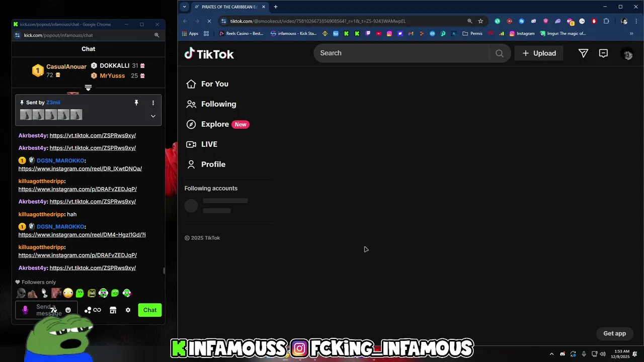Open the Discord tray icon
This screenshot has height=362, width=644.
pyautogui.click(x=562, y=354)
